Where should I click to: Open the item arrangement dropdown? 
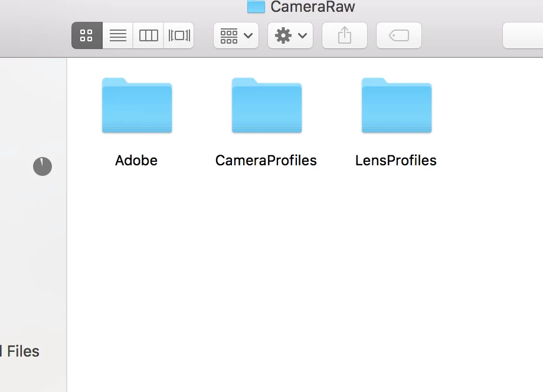coord(236,35)
